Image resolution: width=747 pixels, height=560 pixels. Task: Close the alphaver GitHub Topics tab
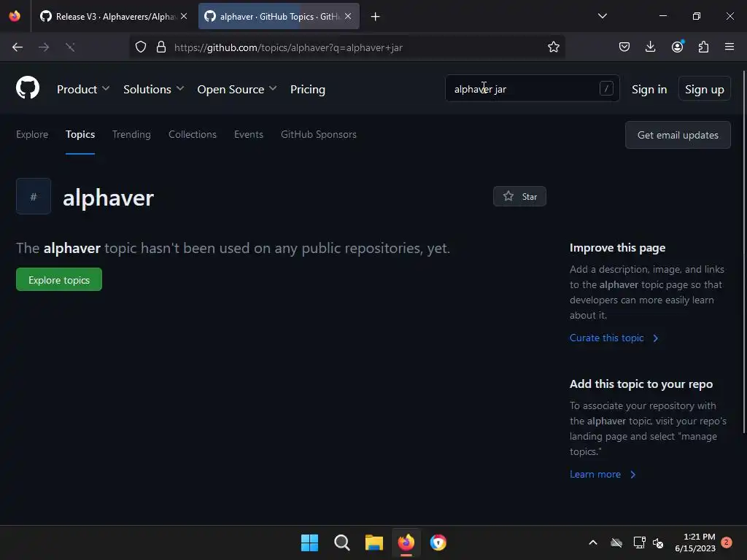(x=348, y=16)
